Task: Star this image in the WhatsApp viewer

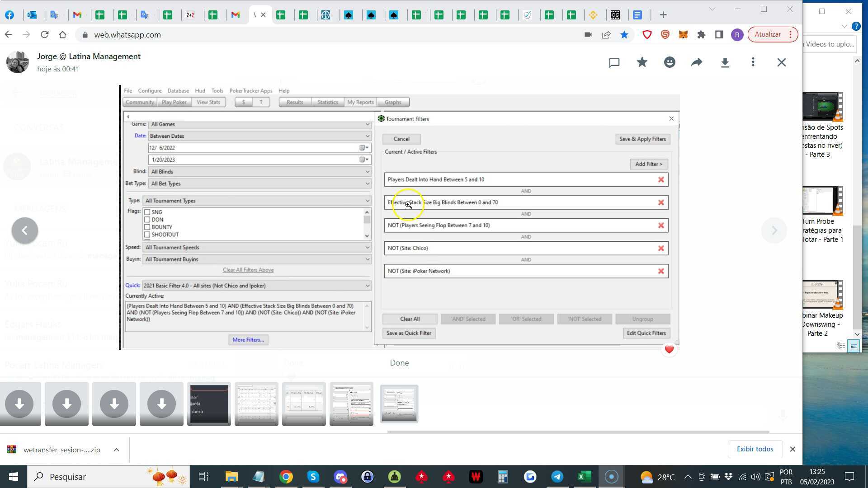Action: pyautogui.click(x=642, y=62)
